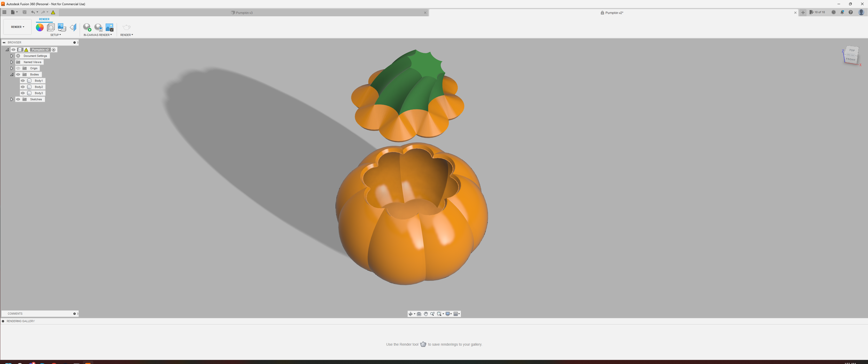Open In-canvas Render Settings icon
The width and height of the screenshot is (868, 364).
pyautogui.click(x=98, y=27)
